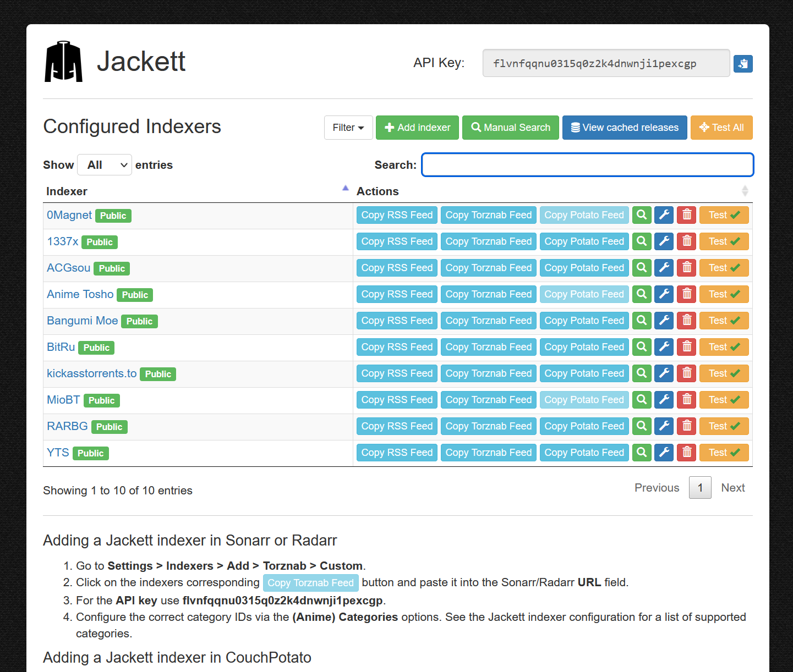Image resolution: width=793 pixels, height=672 pixels.
Task: Search RARBG with magnifier icon
Action: pyautogui.click(x=642, y=426)
